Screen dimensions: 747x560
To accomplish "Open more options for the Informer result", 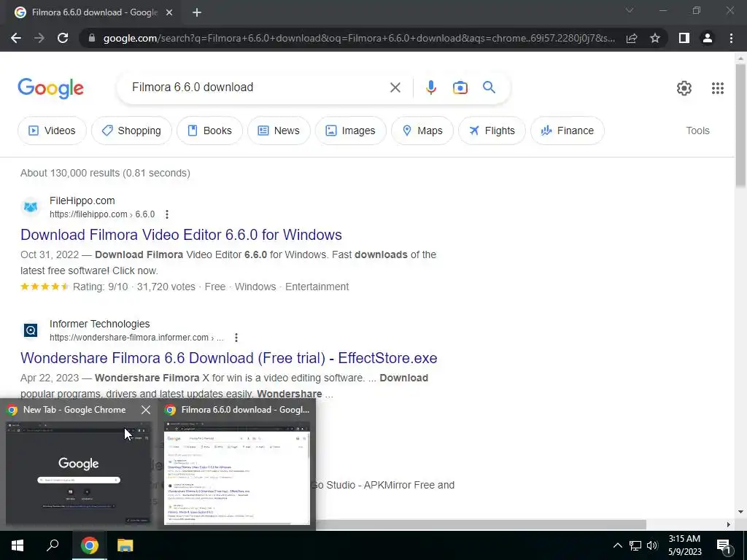I will 236,338.
